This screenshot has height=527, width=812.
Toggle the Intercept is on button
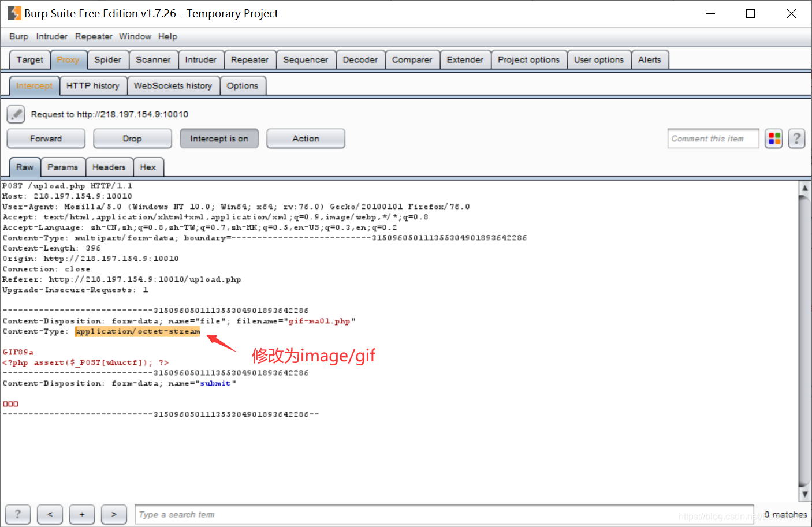pyautogui.click(x=219, y=139)
